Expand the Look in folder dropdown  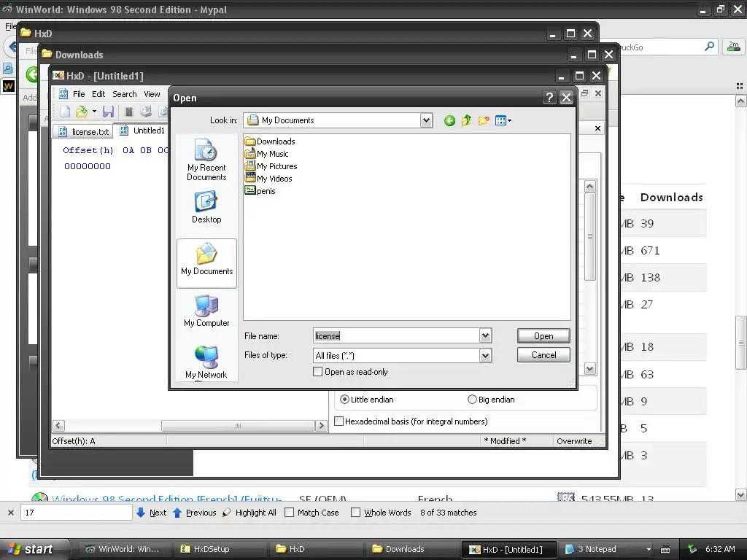(x=426, y=120)
